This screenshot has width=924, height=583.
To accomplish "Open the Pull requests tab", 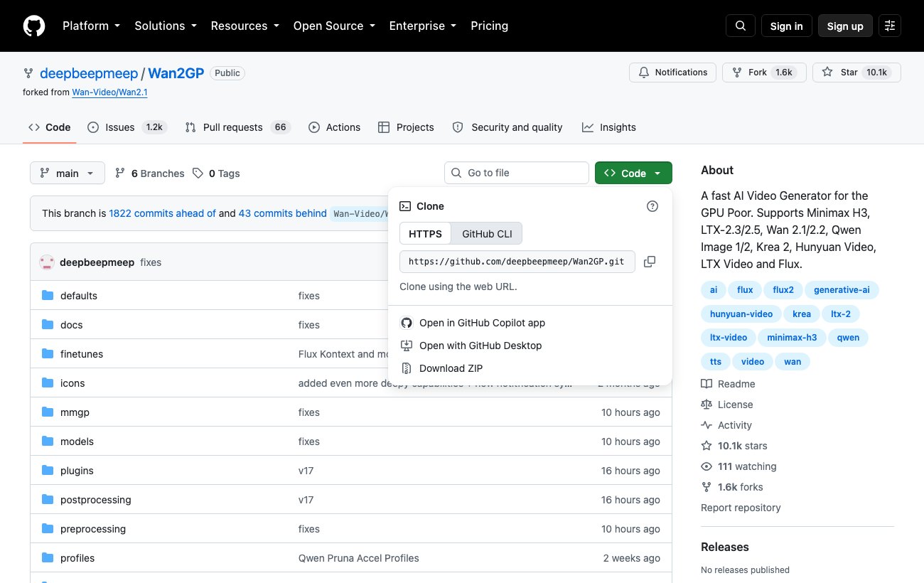I will 237,127.
